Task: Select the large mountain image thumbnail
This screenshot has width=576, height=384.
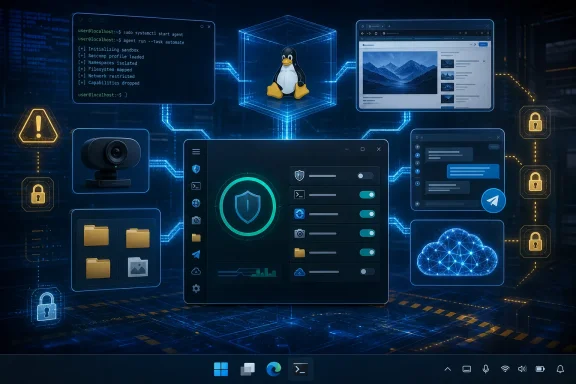Action: [x=400, y=72]
